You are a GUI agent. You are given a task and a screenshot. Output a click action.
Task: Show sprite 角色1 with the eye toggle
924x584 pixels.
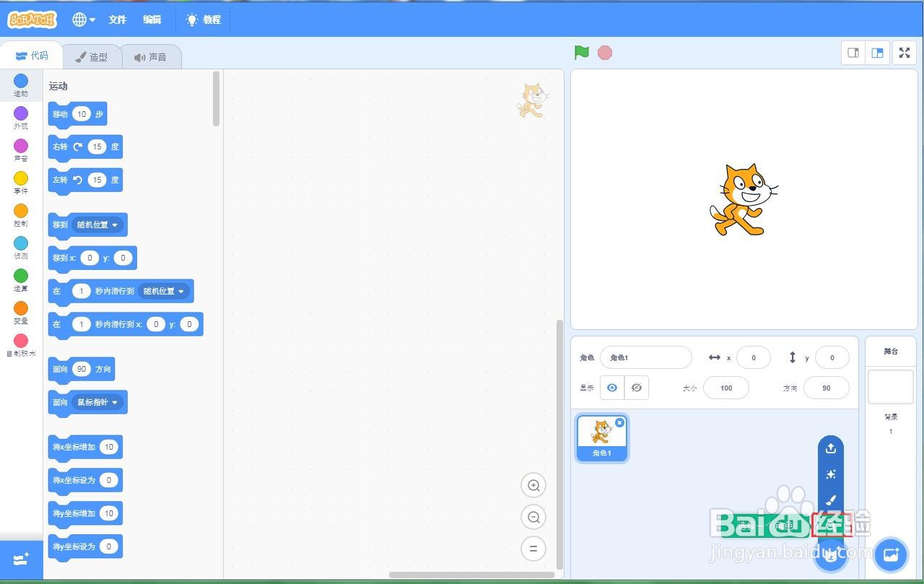pyautogui.click(x=611, y=388)
